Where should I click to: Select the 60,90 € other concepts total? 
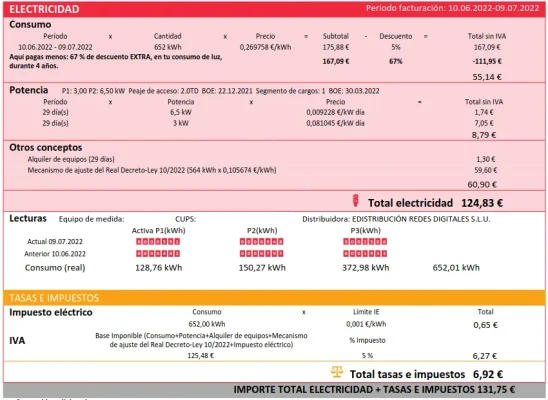point(482,184)
